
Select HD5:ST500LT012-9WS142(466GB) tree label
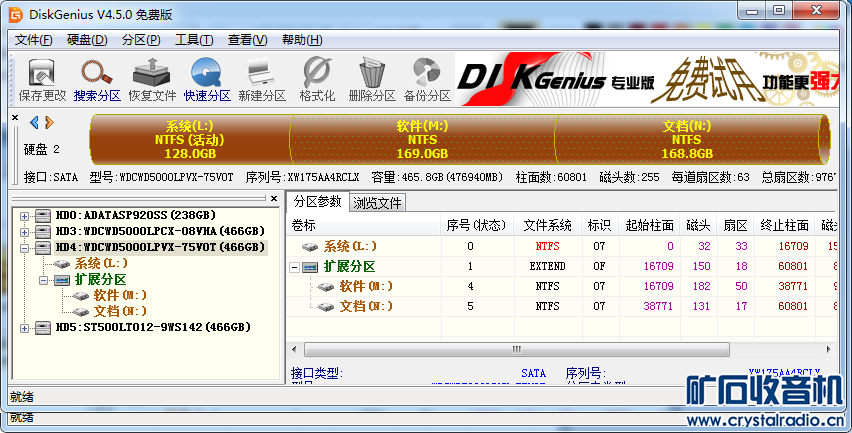tap(153, 328)
